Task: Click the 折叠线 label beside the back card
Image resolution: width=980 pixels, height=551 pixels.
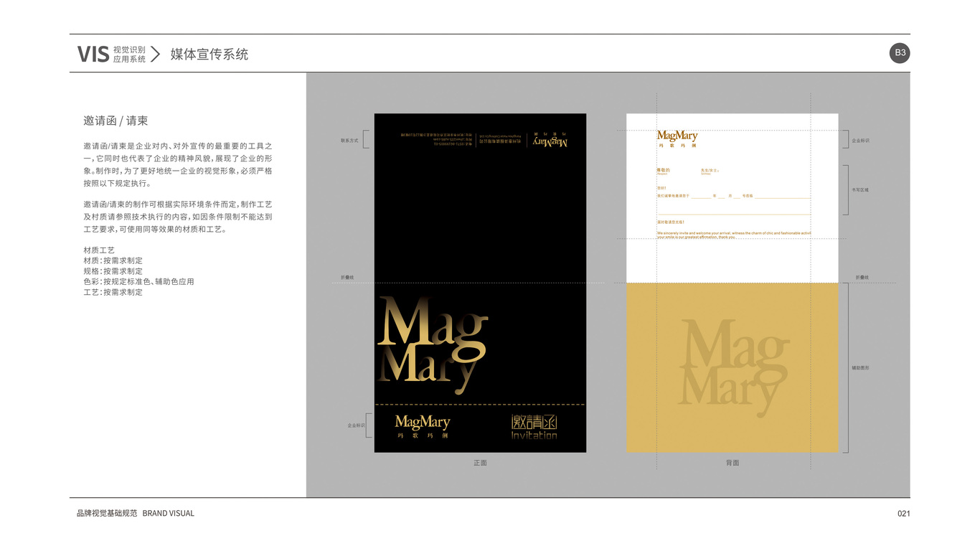Action: [862, 278]
